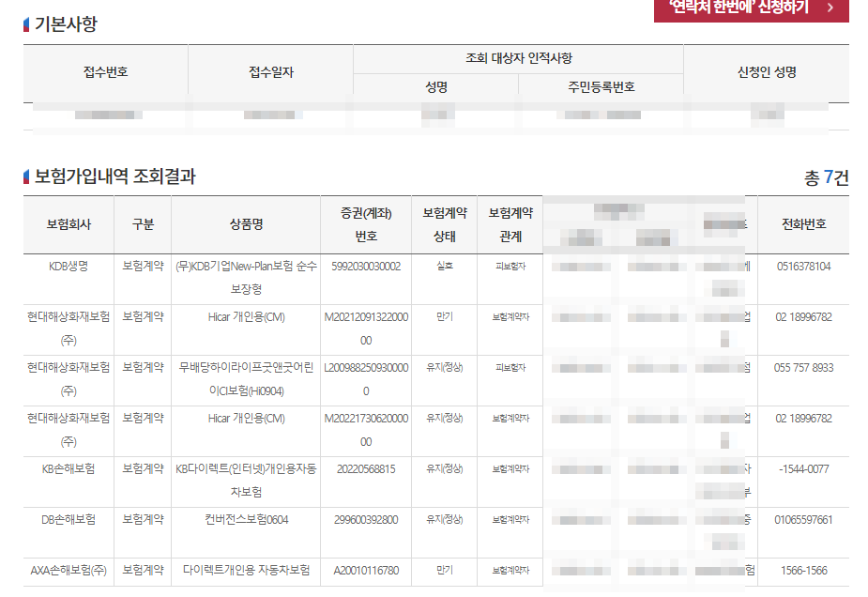Viewport: 868px width, 597px height.
Task: Click the 보험계약 관계 column header
Action: 510,224
